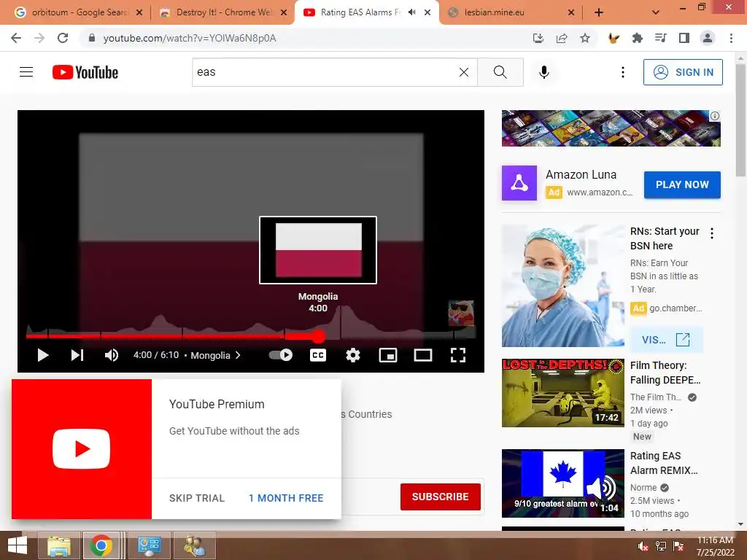Open Chrome three-dot menu

731,38
